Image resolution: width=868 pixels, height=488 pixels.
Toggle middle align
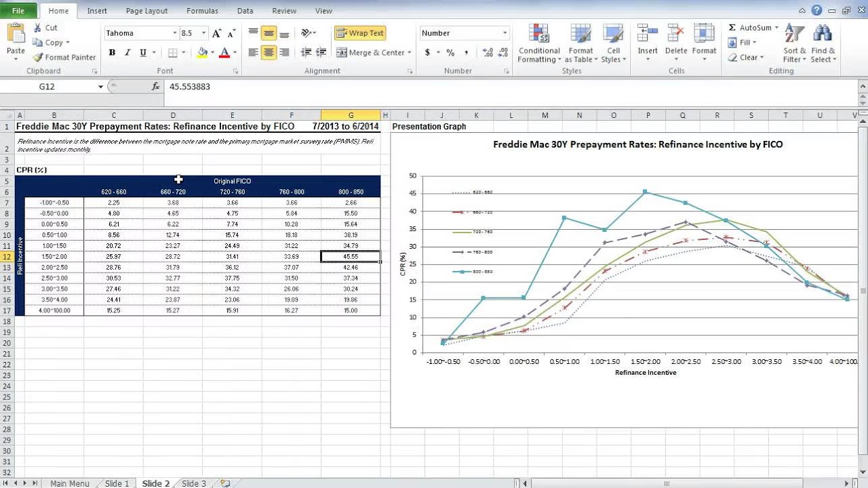[x=269, y=33]
